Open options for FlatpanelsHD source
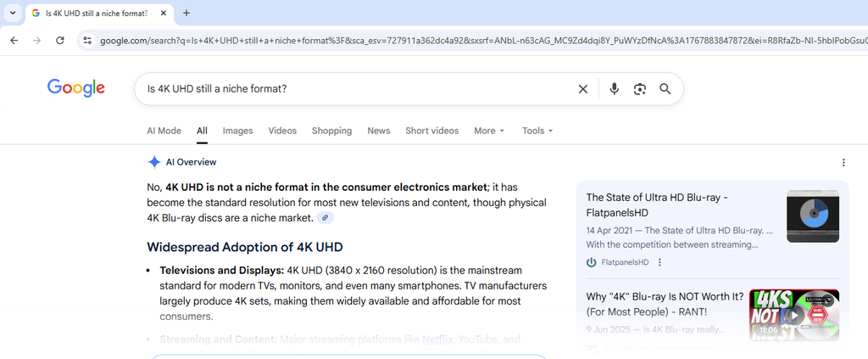The width and height of the screenshot is (868, 359). pyautogui.click(x=659, y=262)
